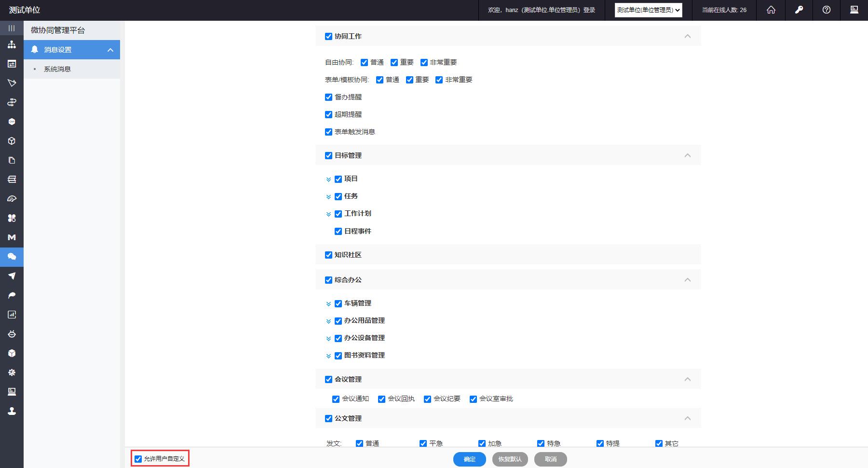This screenshot has height=468, width=868.
Task: Go to home via the house icon
Action: [x=771, y=10]
